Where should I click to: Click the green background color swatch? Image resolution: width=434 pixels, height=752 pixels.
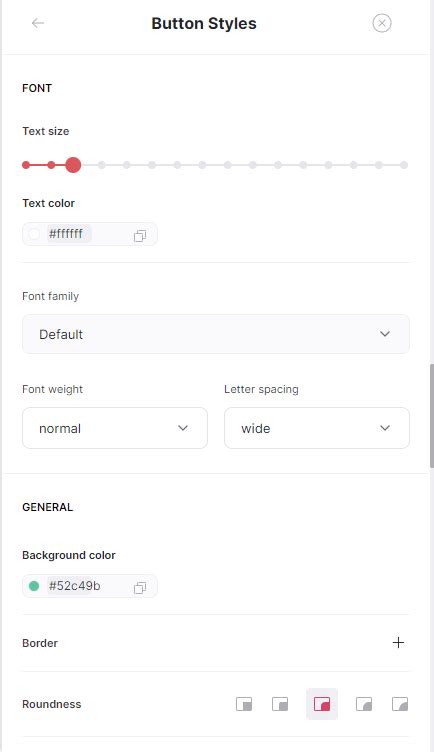coord(34,586)
